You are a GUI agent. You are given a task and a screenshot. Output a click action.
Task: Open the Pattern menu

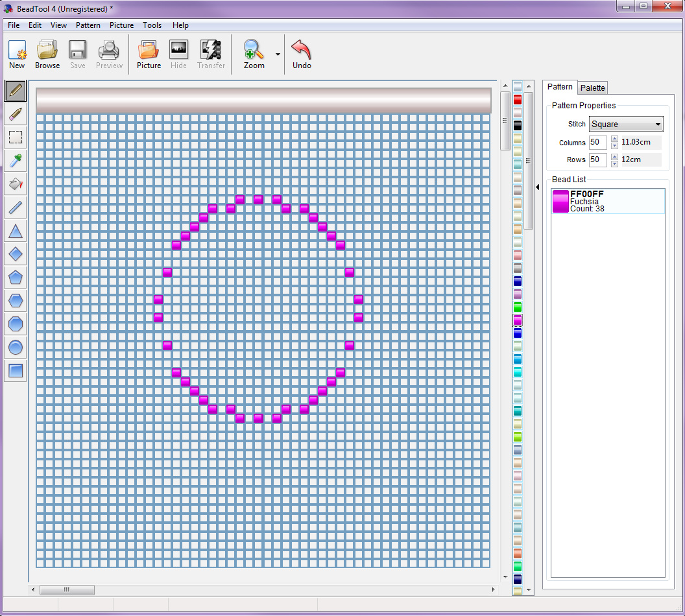(x=88, y=25)
